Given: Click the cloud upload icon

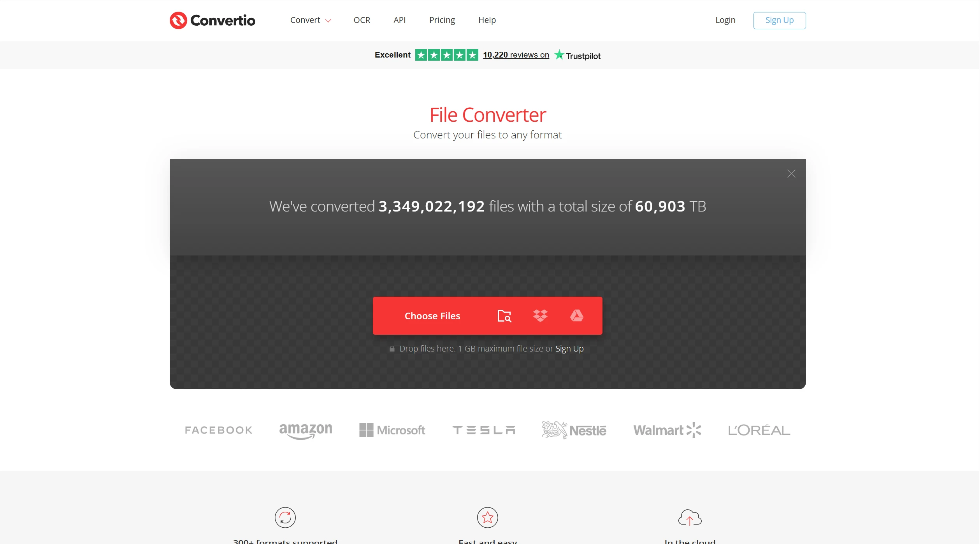Looking at the screenshot, I should click(x=690, y=518).
